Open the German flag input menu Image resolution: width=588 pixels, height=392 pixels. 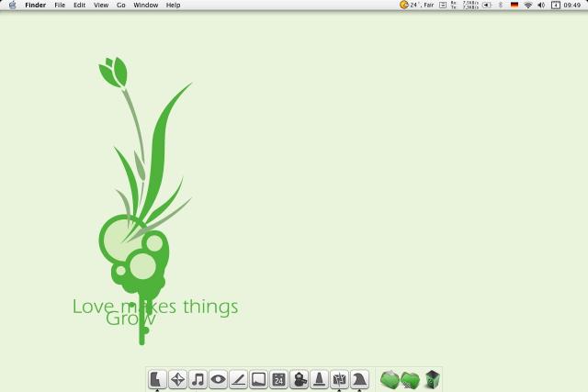click(x=514, y=5)
